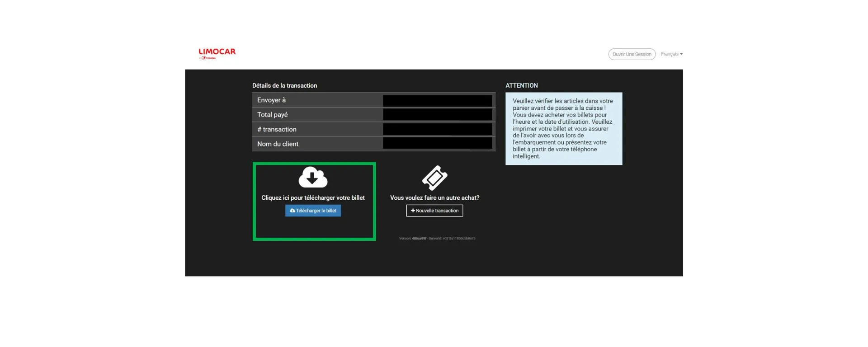Screen dimensions: 868x347
Task: Click the ATTENTION heading
Action: pos(522,85)
